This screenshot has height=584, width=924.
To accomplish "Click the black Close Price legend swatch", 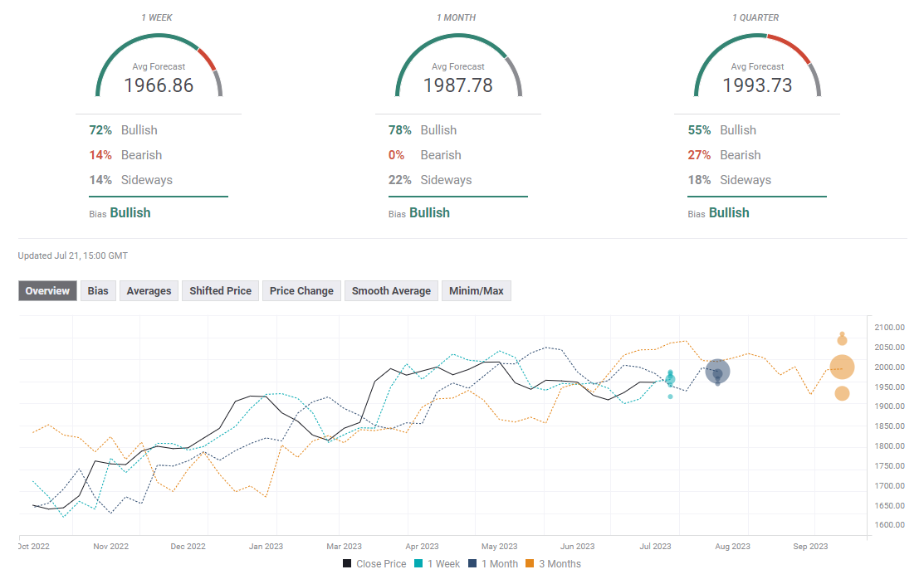I will 348,564.
